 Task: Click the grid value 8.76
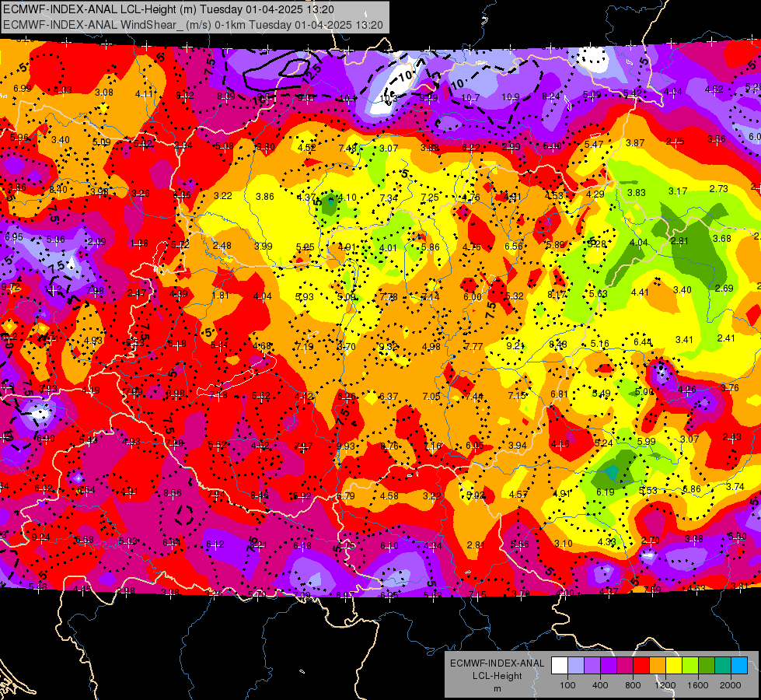point(389,446)
